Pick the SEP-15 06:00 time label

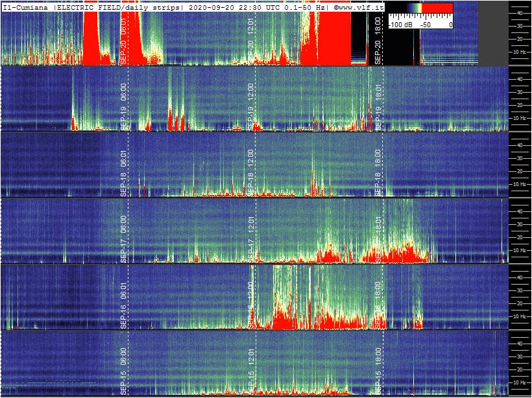124,371
